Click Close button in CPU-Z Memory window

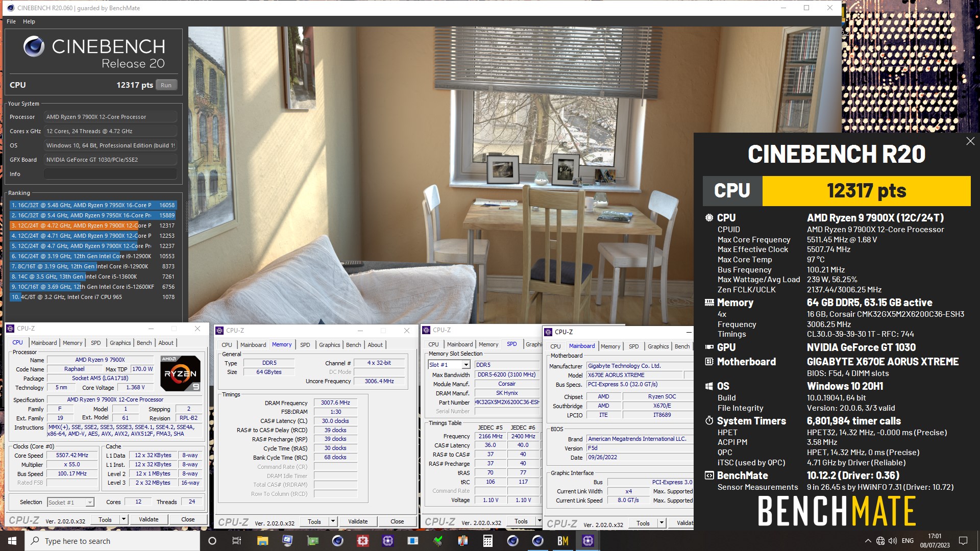point(397,521)
